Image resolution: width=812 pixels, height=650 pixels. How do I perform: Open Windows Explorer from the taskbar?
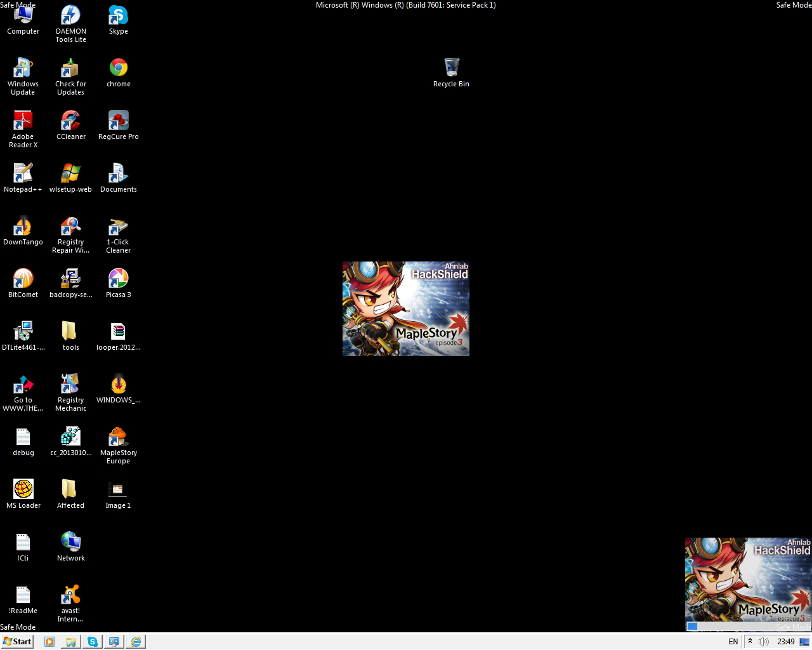[x=71, y=642]
